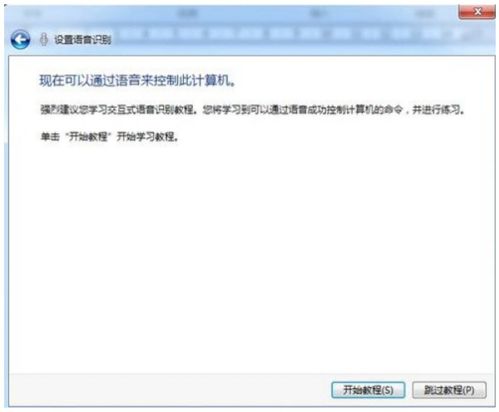Click the 并进行练习 text ending the paragraph

click(438, 109)
